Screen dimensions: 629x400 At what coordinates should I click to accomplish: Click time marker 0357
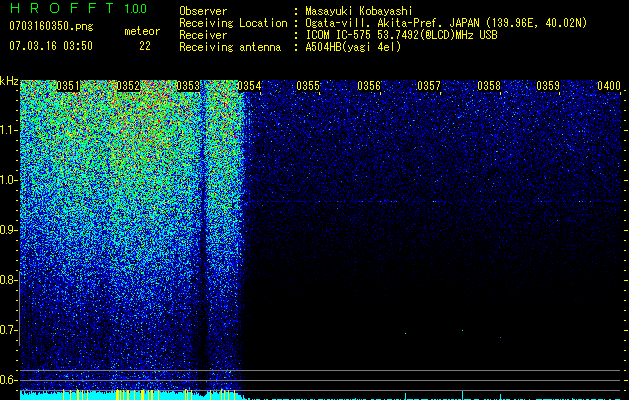point(429,86)
